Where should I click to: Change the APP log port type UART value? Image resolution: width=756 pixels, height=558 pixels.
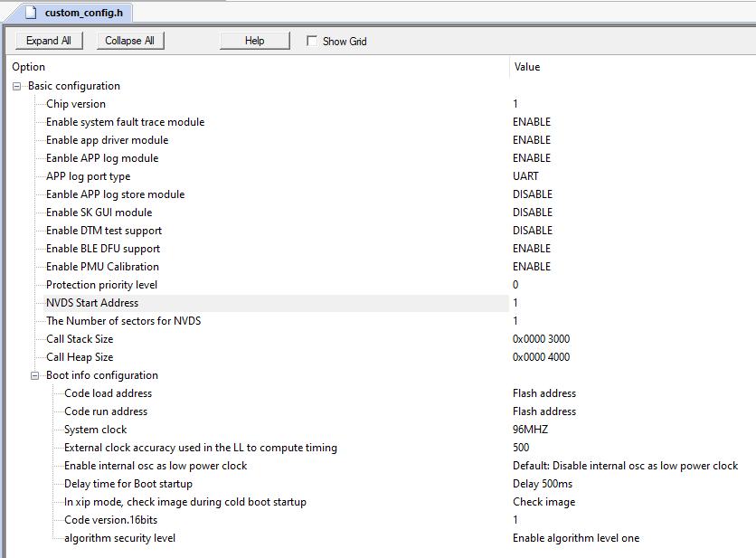point(525,176)
